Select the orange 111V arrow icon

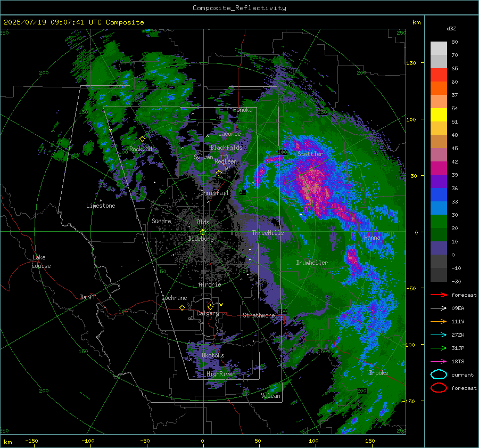tap(439, 321)
